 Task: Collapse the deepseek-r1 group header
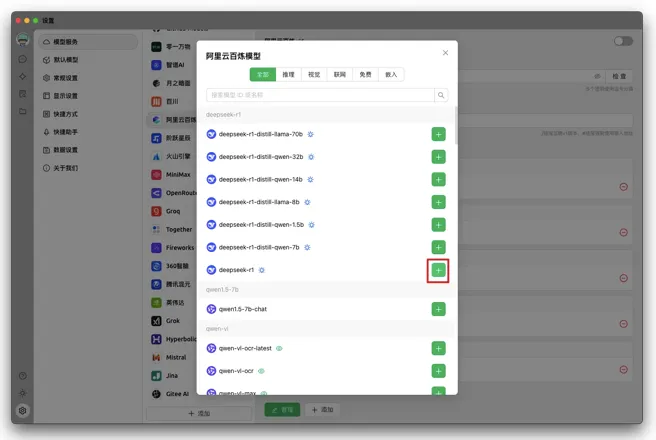point(325,115)
